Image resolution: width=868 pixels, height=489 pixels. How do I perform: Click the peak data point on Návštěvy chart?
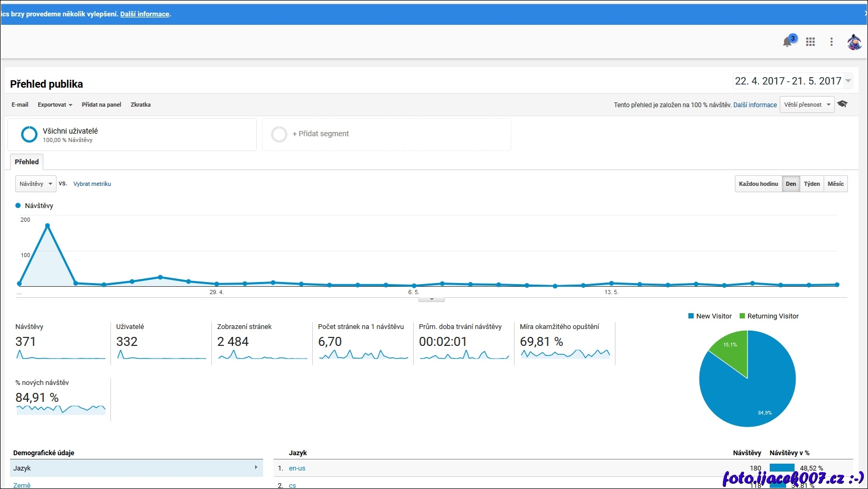tap(48, 225)
